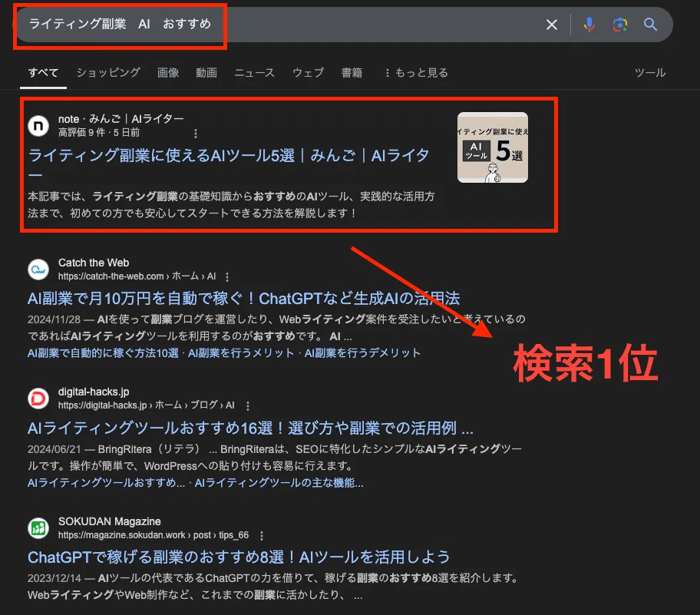Screen dimensions: 700x615
Task: Clear the search query with X icon
Action: (x=552, y=25)
